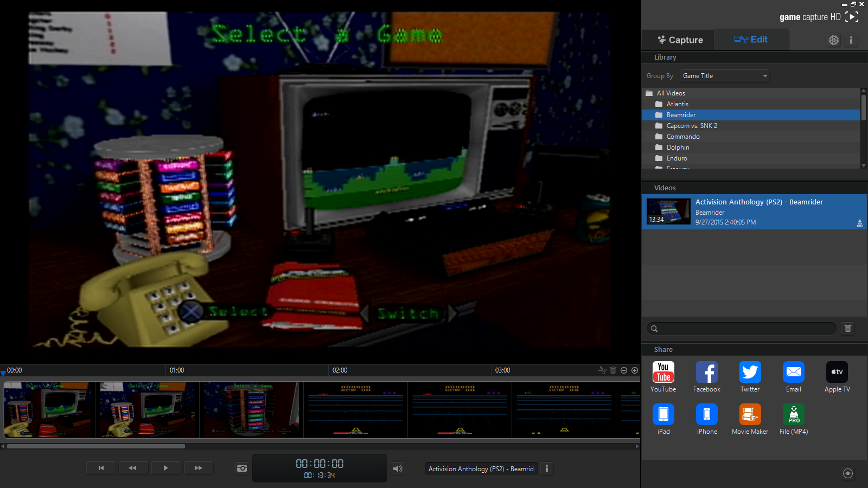This screenshot has width=868, height=488.
Task: Export as File (MP4)
Action: click(793, 415)
